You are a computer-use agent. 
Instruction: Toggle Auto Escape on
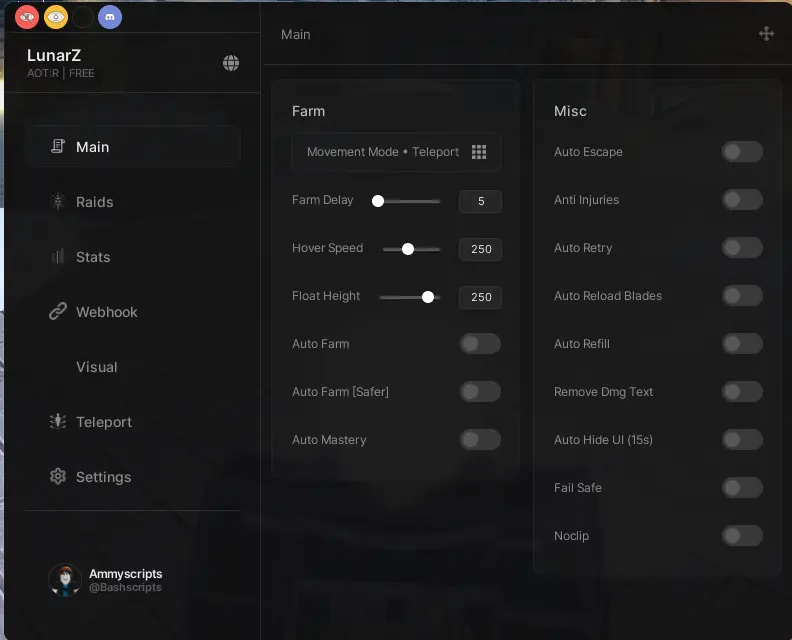click(742, 152)
